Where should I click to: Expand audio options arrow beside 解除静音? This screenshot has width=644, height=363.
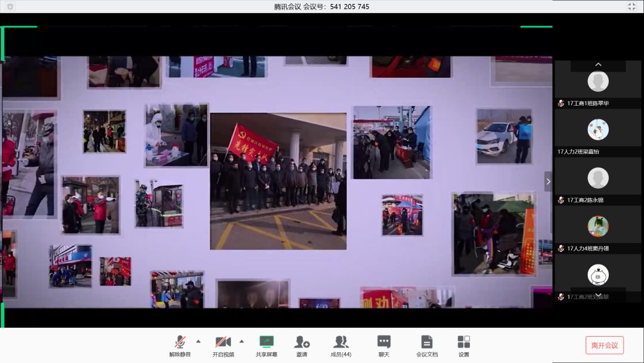pos(197,341)
